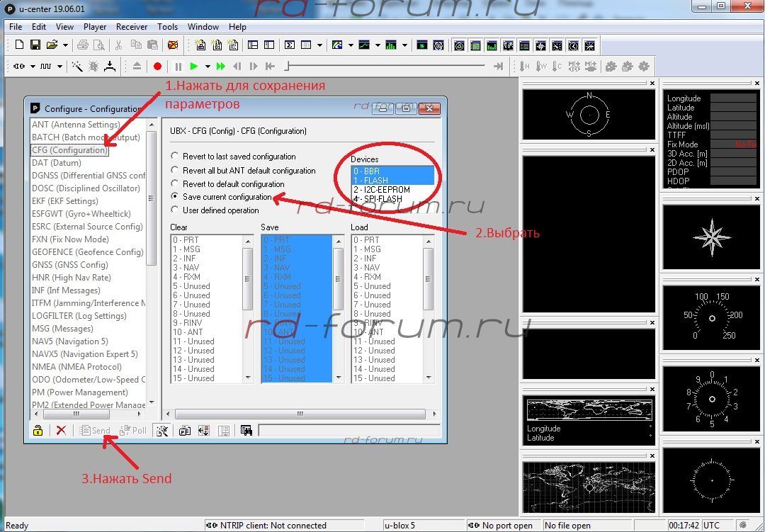Click the player playback position slider
Viewport: 765px width, 532px height.
[x=287, y=67]
